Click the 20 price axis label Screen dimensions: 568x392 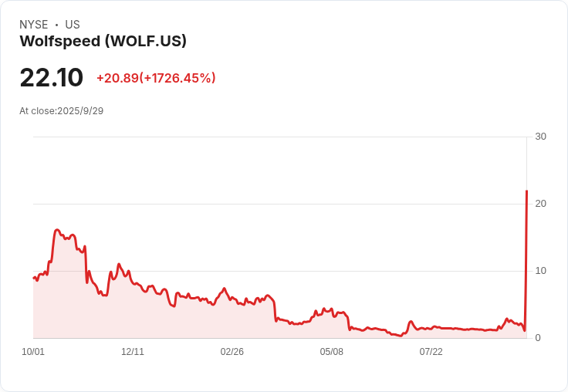click(540, 204)
